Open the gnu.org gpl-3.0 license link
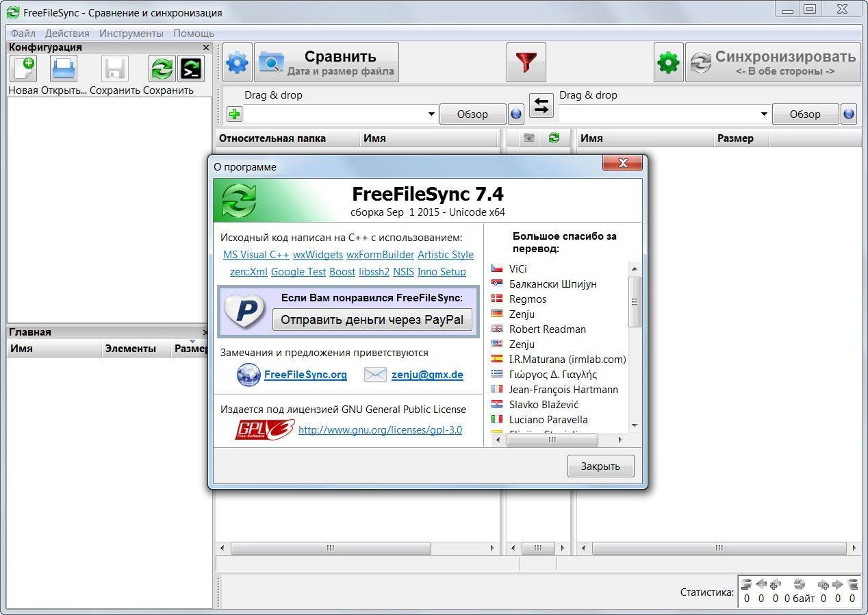868x615 pixels. (x=380, y=430)
